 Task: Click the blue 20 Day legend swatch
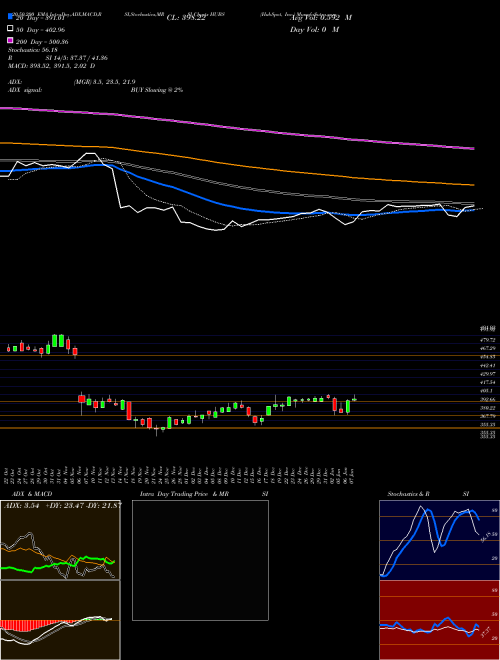tap(11, 16)
